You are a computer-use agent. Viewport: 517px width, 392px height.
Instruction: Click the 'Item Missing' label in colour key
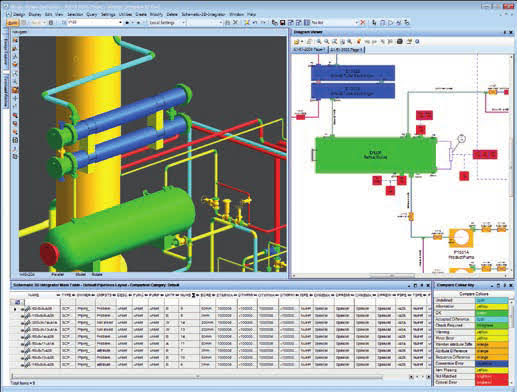(446, 370)
